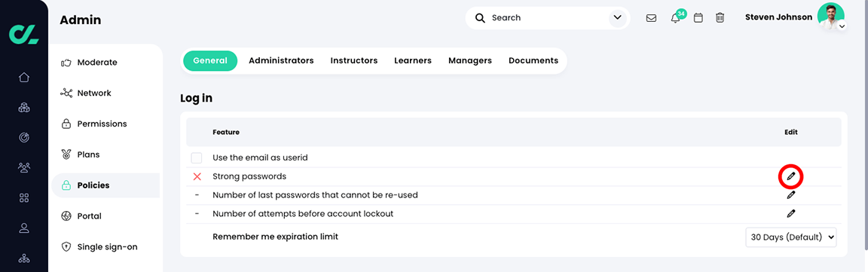Click the green app logo

(x=24, y=34)
